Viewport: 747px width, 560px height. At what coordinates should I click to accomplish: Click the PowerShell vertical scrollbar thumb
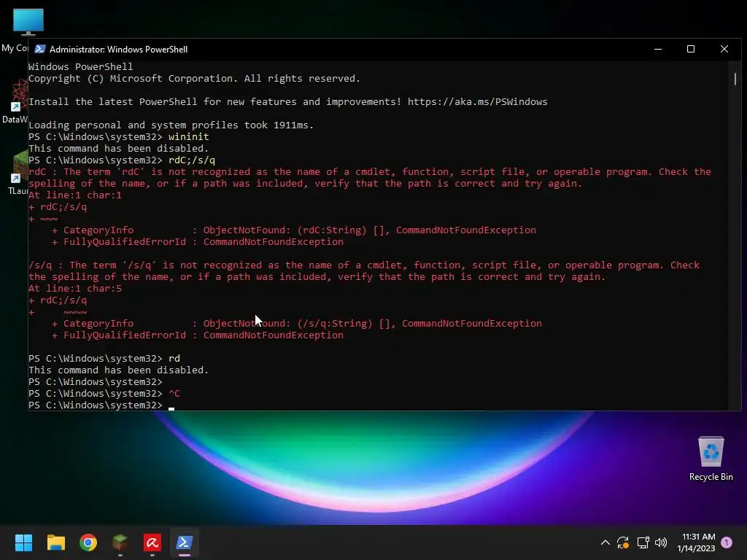click(x=735, y=79)
